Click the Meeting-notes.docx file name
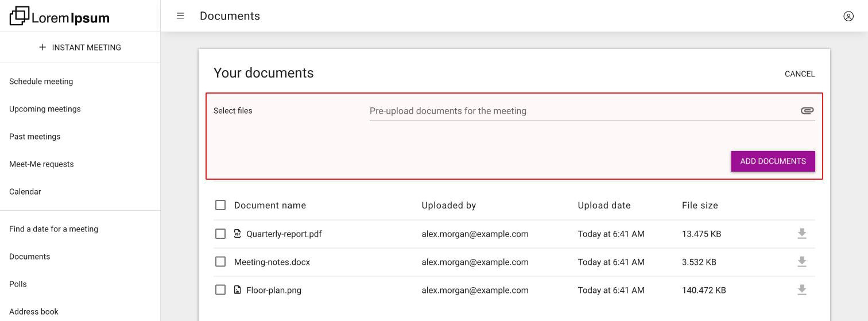 pos(272,262)
